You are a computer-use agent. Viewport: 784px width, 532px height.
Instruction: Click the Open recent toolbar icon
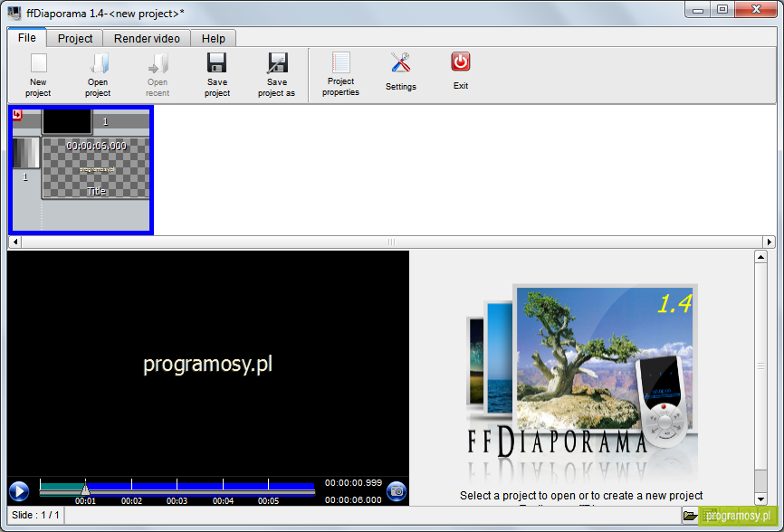tap(158, 74)
